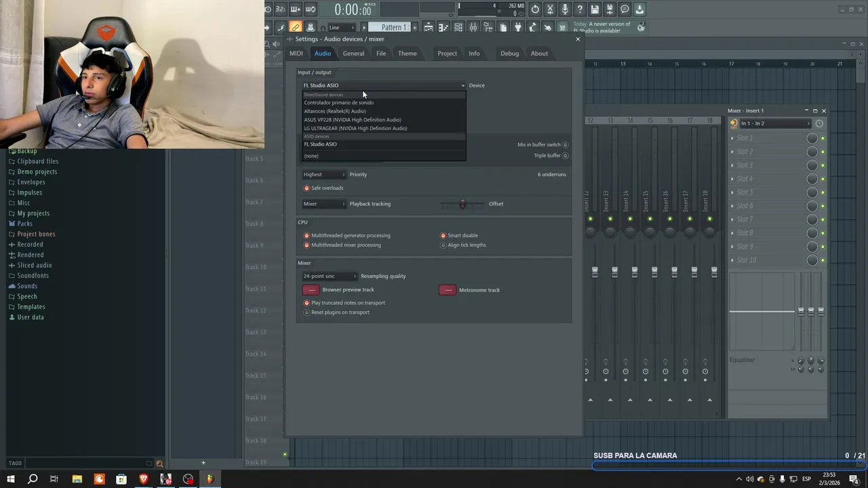The height and width of the screenshot is (488, 868).
Task: Toggle the countdown before recording icon
Action: click(x=280, y=9)
